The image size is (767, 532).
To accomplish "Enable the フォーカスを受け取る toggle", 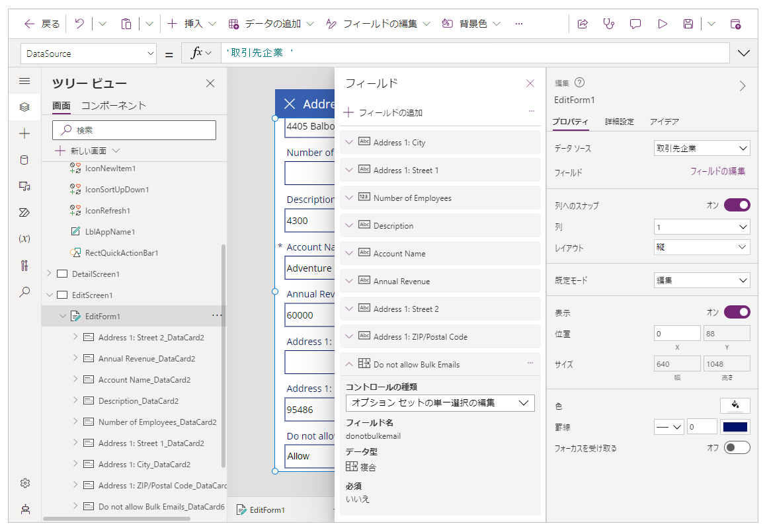I will pos(737,448).
